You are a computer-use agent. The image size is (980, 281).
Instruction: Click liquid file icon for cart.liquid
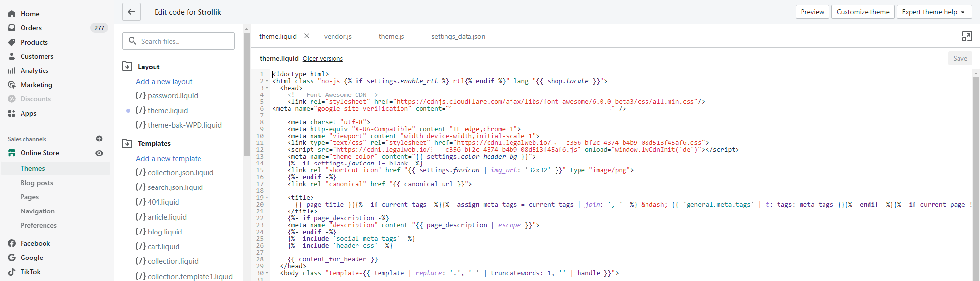(141, 246)
